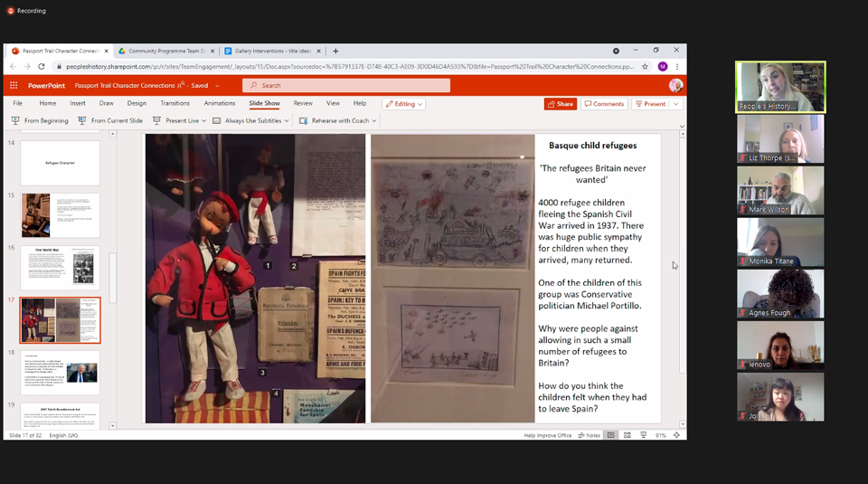Image resolution: width=868 pixels, height=484 pixels.
Task: Select the Slide Show ribbon tab
Action: (264, 103)
